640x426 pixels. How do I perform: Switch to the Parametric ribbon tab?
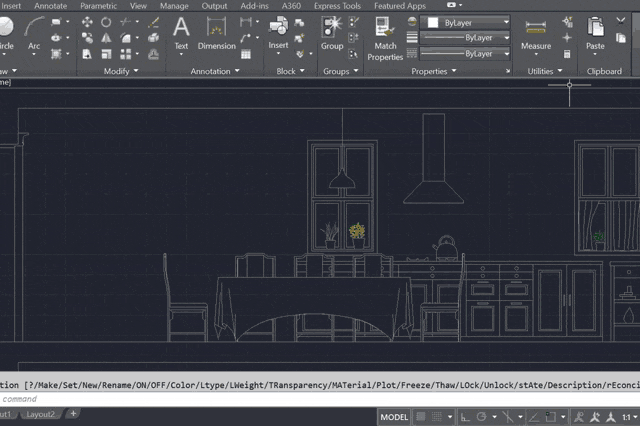[98, 6]
